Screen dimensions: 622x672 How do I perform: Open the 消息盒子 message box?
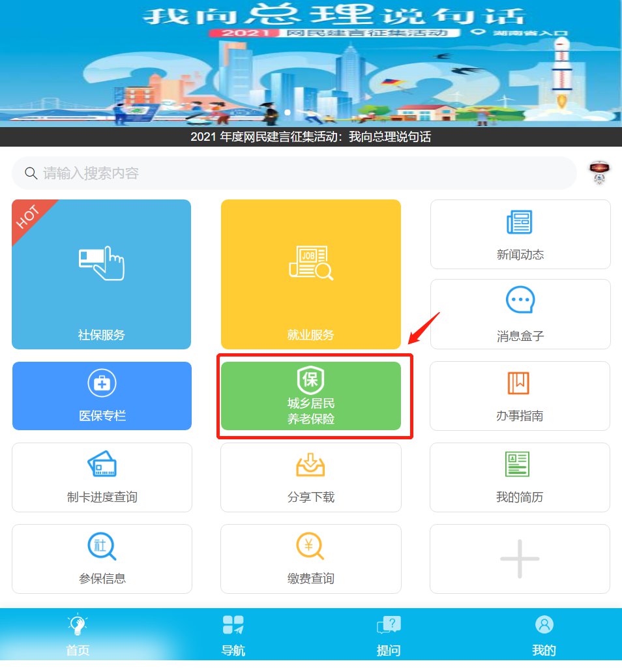pos(520,314)
